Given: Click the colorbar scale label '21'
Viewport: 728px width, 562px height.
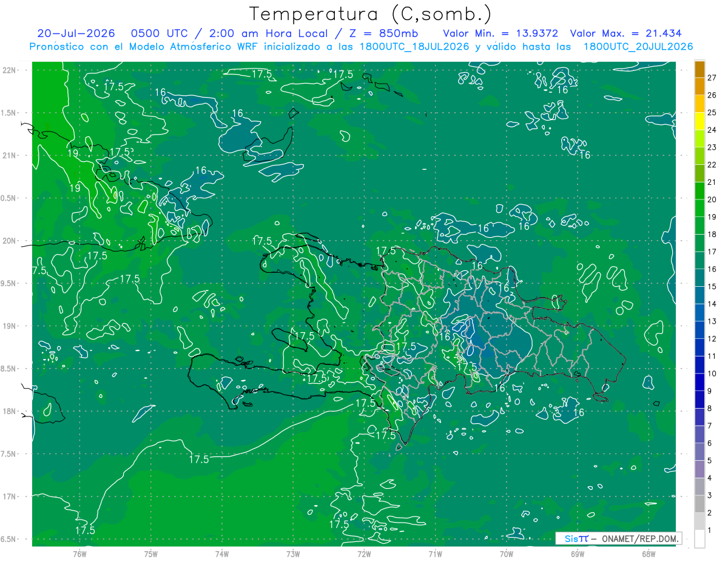Looking at the screenshot, I should point(712,182).
